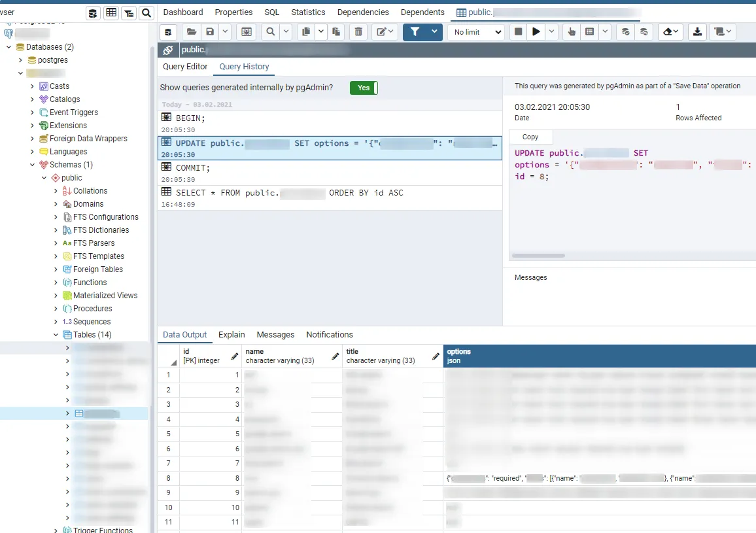Image resolution: width=756 pixels, height=533 pixels.
Task: Open the Explain tab in output panel
Action: (x=232, y=334)
